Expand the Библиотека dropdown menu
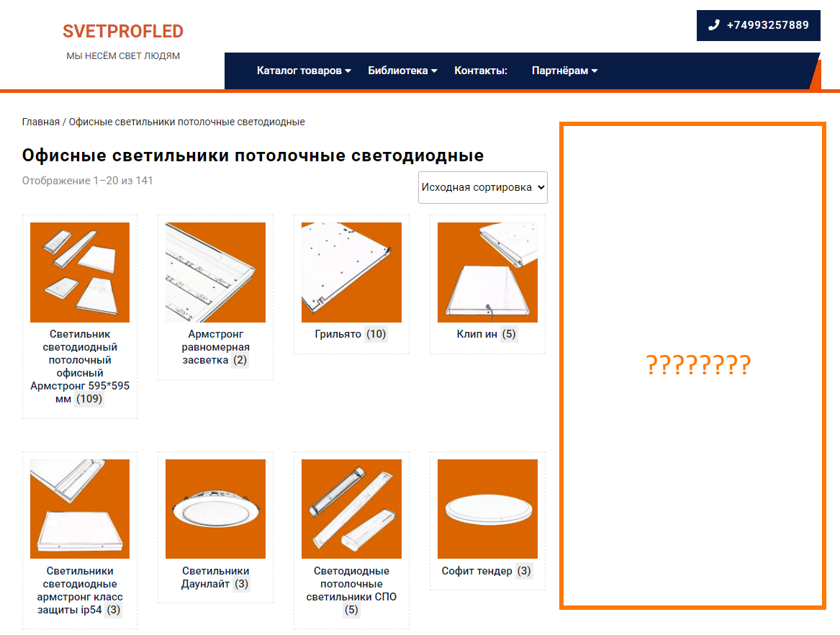 [402, 71]
